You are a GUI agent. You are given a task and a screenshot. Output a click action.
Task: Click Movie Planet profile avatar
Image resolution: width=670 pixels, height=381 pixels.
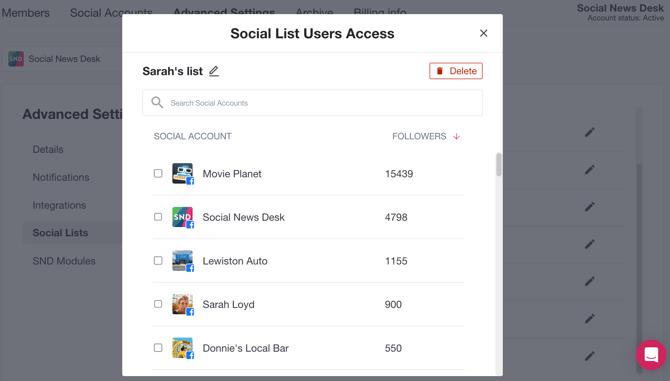coord(182,173)
